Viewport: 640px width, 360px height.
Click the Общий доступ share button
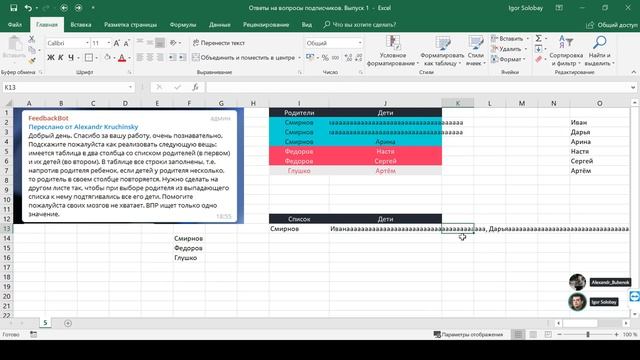612,25
